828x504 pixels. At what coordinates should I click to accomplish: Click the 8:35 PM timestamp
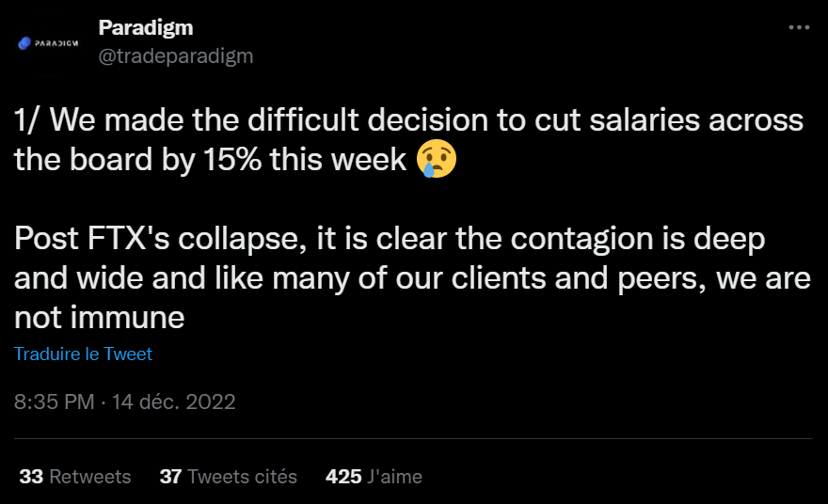tap(54, 402)
